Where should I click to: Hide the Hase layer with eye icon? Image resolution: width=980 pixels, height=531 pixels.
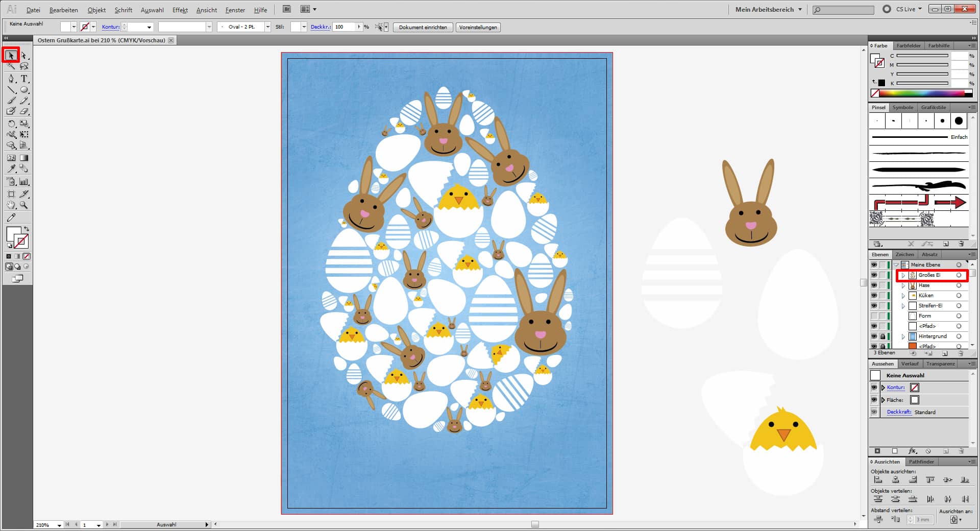(874, 285)
